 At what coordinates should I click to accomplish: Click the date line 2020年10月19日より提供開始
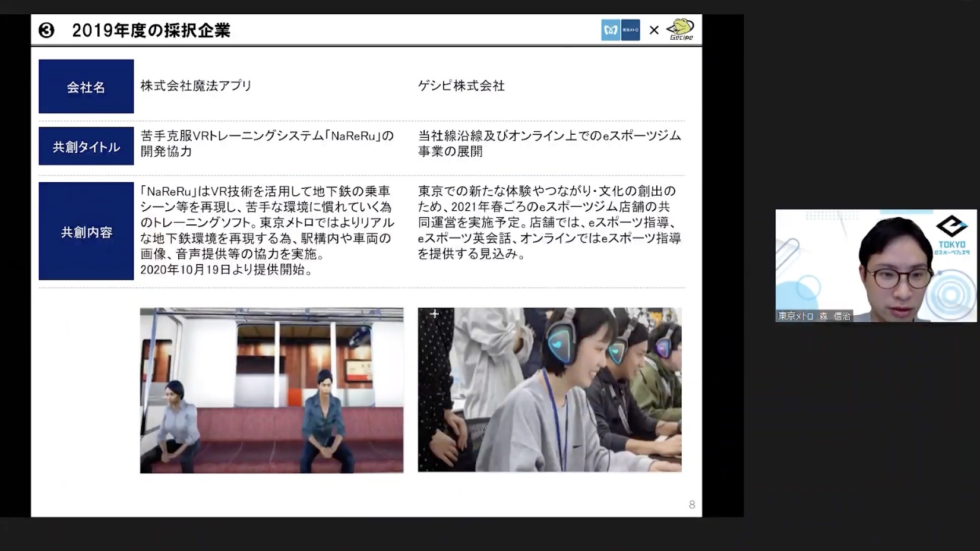click(x=227, y=270)
